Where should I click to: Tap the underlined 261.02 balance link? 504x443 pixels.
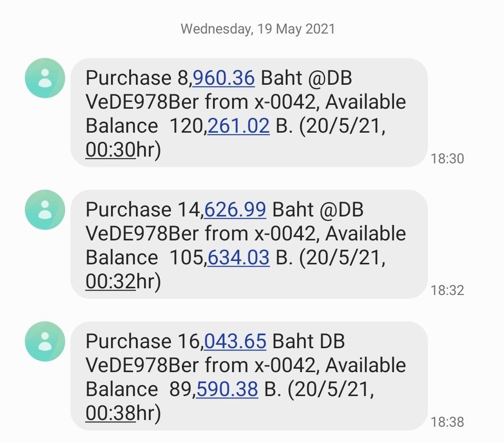pos(238,125)
